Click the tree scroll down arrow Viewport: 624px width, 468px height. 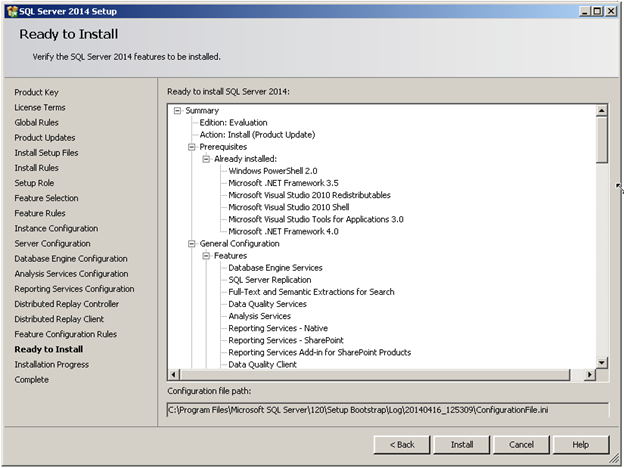[602, 363]
